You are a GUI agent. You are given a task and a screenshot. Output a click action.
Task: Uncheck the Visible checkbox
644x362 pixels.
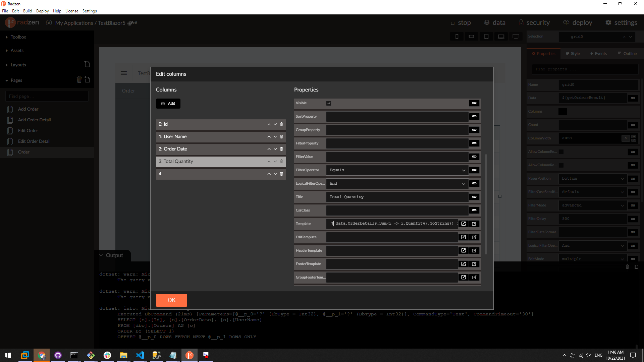click(329, 103)
